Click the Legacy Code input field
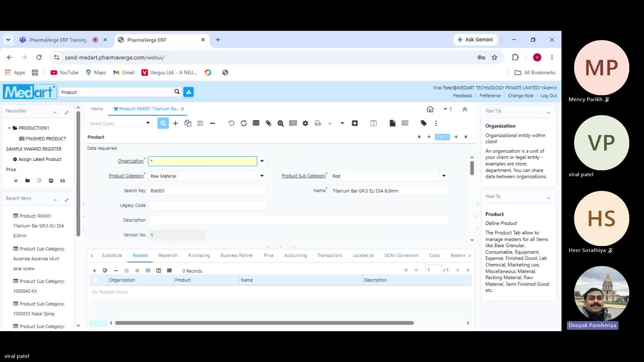The image size is (644, 362). 208,205
